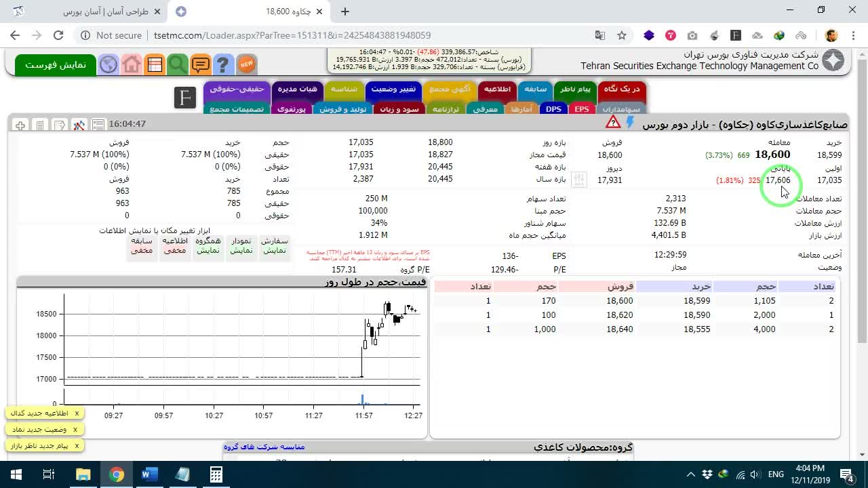The height and width of the screenshot is (488, 868).
Task: Click the مقایسه شرکت های گروه link
Action: (x=264, y=447)
